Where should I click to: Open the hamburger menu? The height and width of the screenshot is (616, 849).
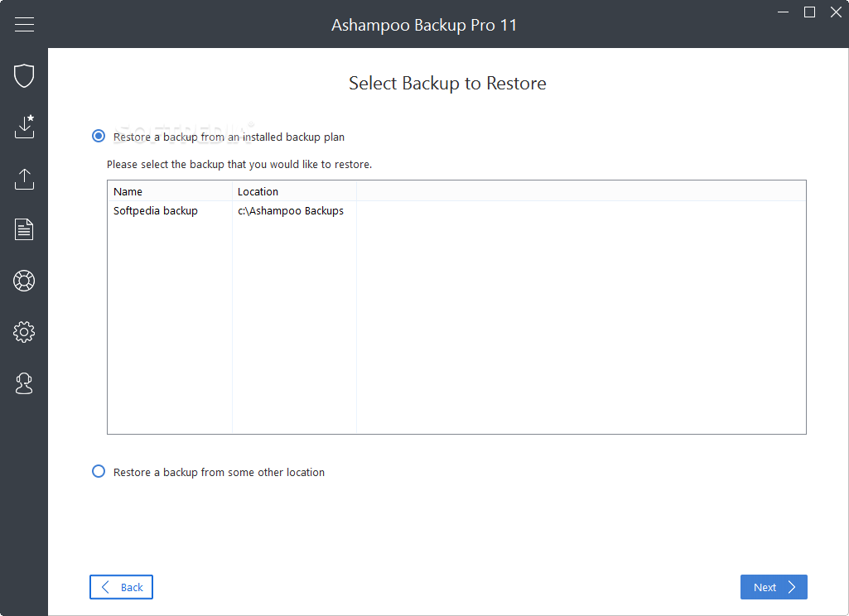[24, 24]
